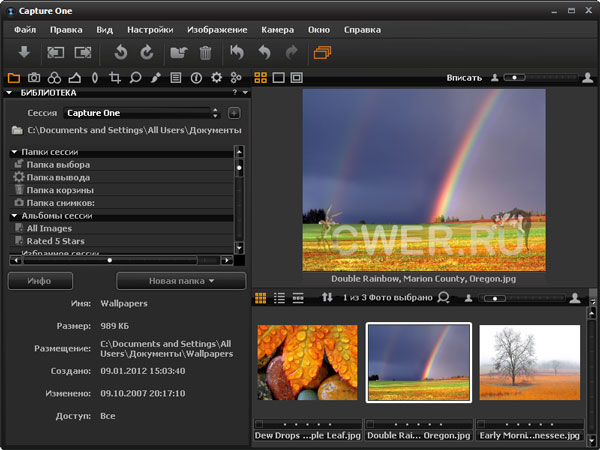Click the orange image variants icon
The image size is (600, 450).
point(322,51)
